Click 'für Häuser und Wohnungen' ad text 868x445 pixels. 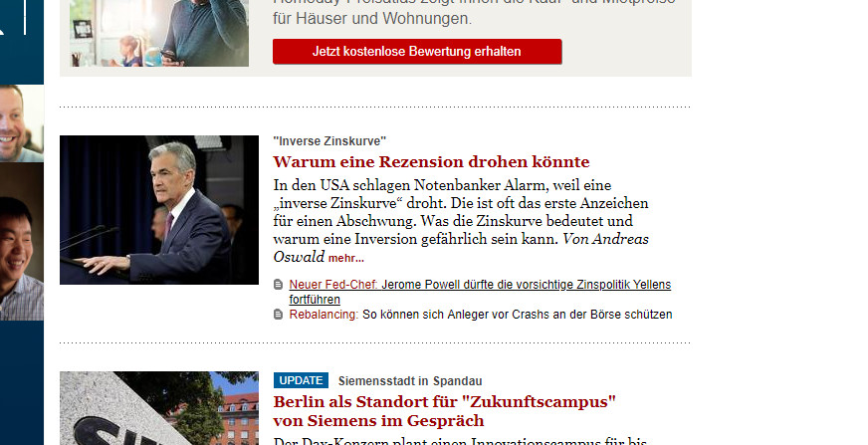coord(372,19)
